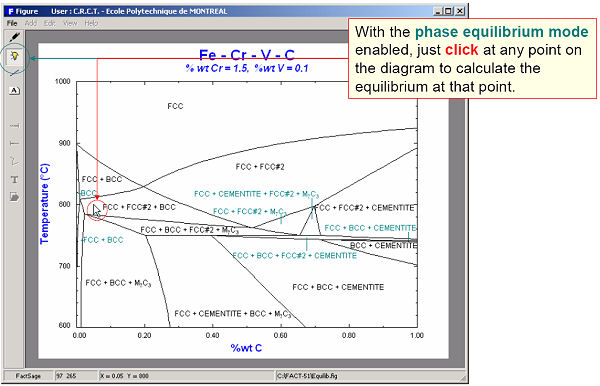Click the disabled shape tool icon
The image size is (600, 386).
[x=14, y=197]
